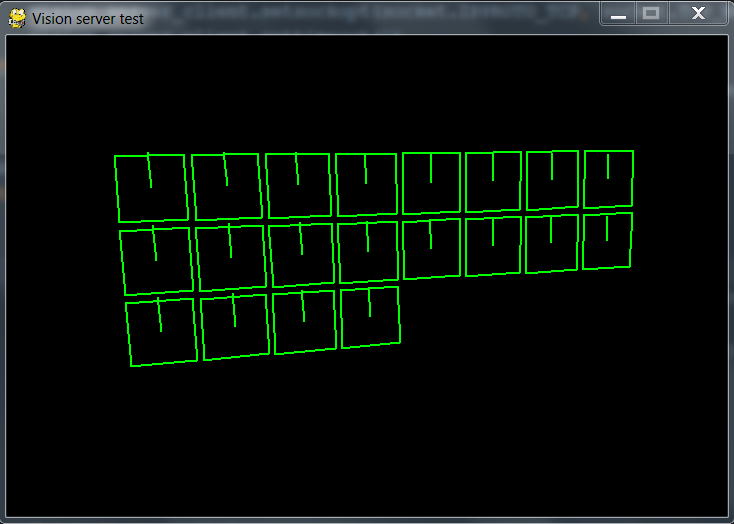This screenshot has width=734, height=524.
Task: Click the "Vision server test" window title
Action: coord(88,19)
